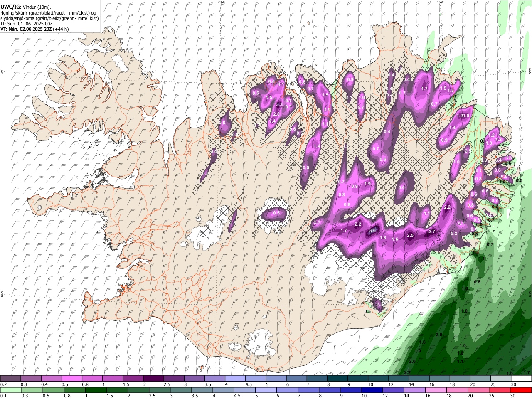Screen dimensions: 532x399
Task: Pick the bright red 30 rain legend swatch
Action: [521, 390]
